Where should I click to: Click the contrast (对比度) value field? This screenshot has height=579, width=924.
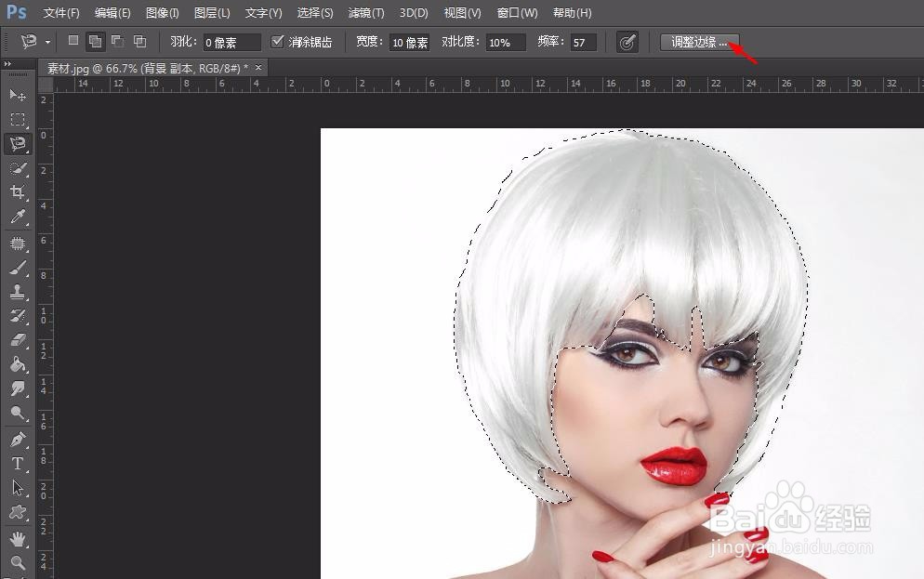pos(506,43)
